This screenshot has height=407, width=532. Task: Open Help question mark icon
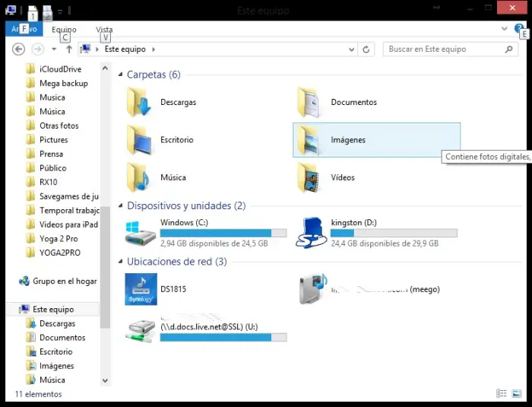pyautogui.click(x=518, y=28)
